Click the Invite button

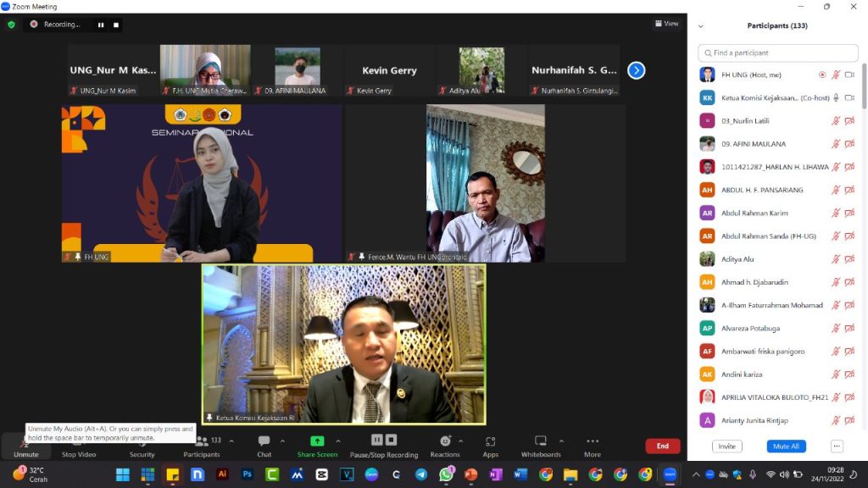726,446
